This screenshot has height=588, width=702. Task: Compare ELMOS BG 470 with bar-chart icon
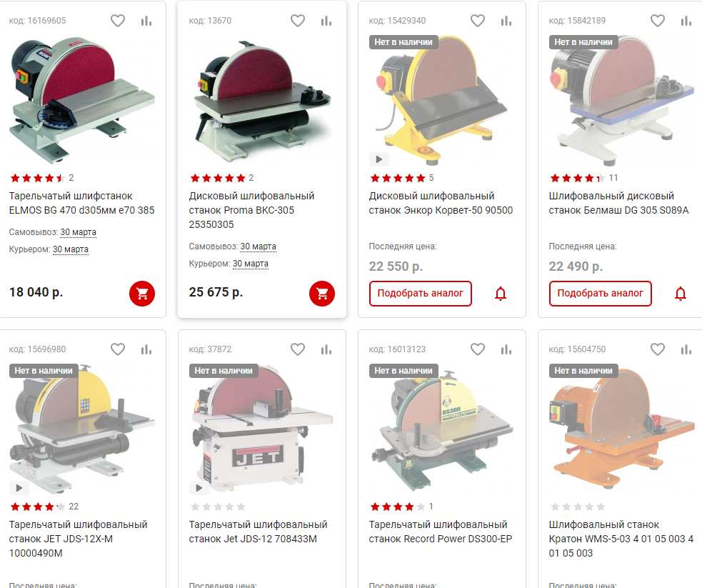click(146, 21)
